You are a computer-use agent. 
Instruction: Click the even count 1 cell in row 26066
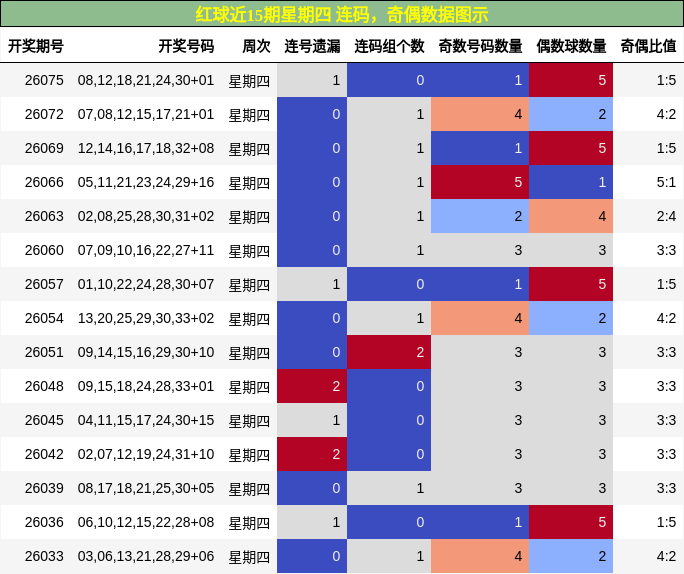[x=571, y=182]
